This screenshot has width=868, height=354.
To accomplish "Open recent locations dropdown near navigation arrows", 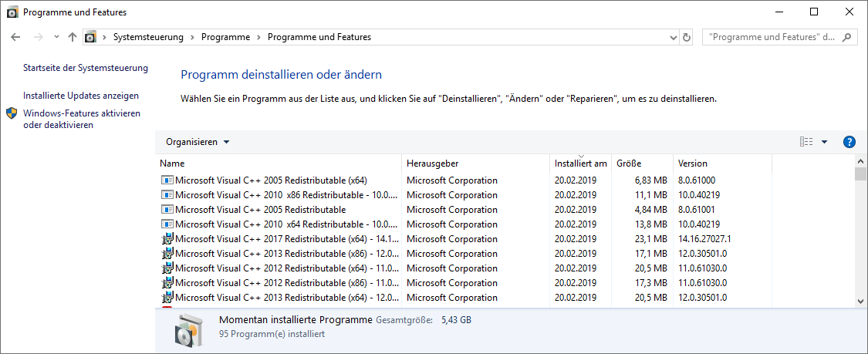I will [56, 37].
